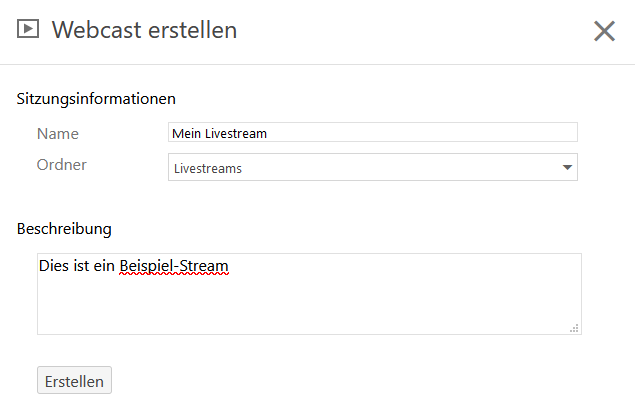
Task: Click the description box resize grip
Action: 574,328
